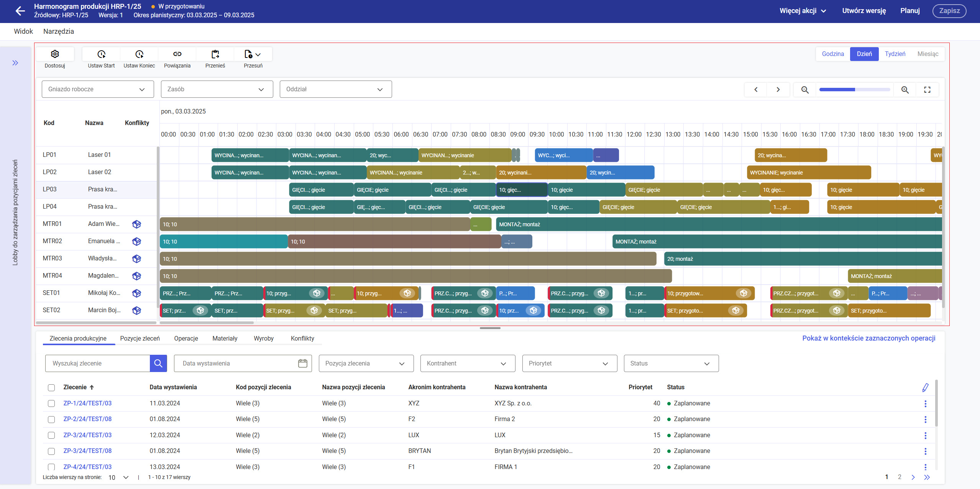Expand the Kontrahent filter dropdown
This screenshot has height=489, width=980.
point(468,364)
